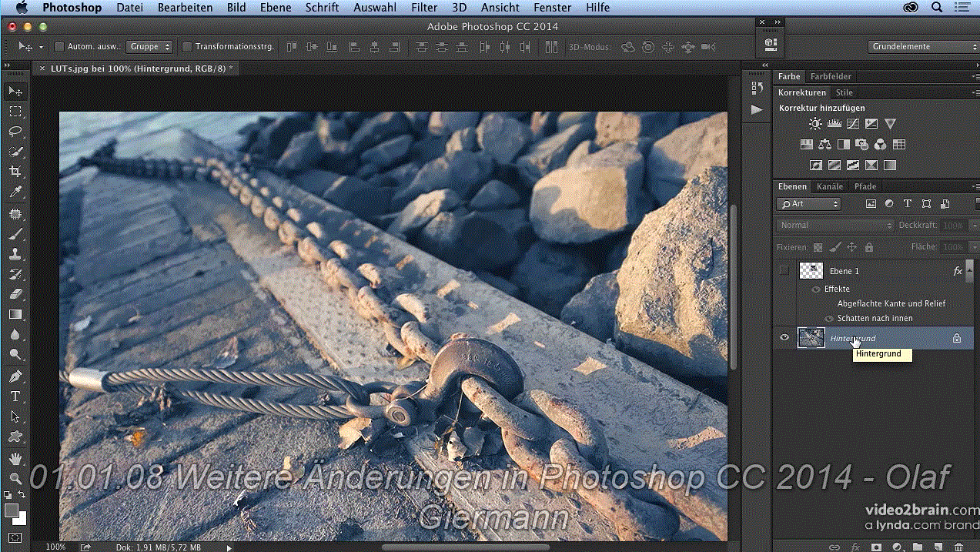Click the foreground color swatch
980x552 pixels.
[x=11, y=510]
